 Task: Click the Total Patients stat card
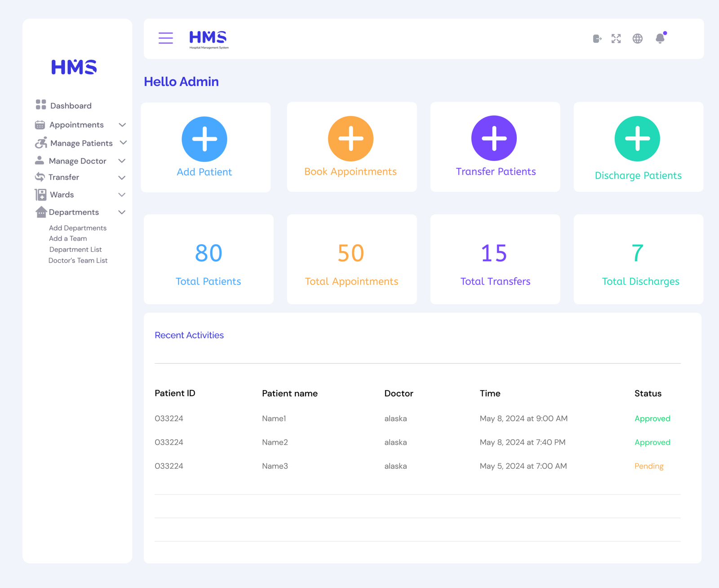pyautogui.click(x=209, y=259)
